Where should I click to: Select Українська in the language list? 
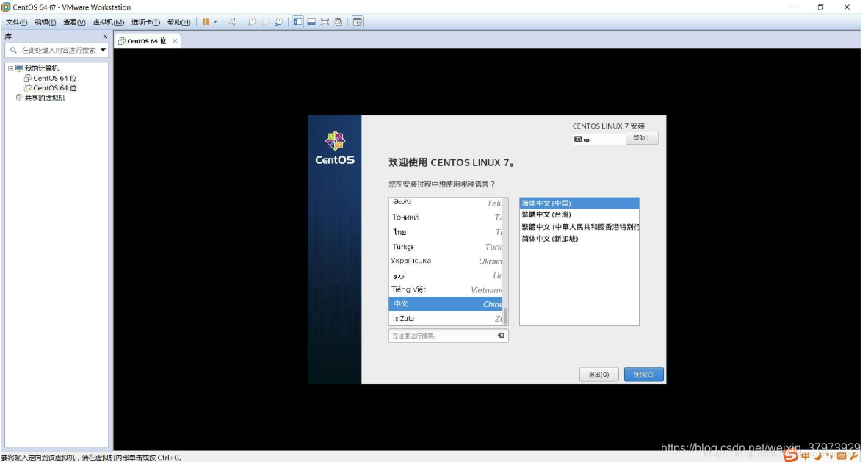pyautogui.click(x=446, y=261)
